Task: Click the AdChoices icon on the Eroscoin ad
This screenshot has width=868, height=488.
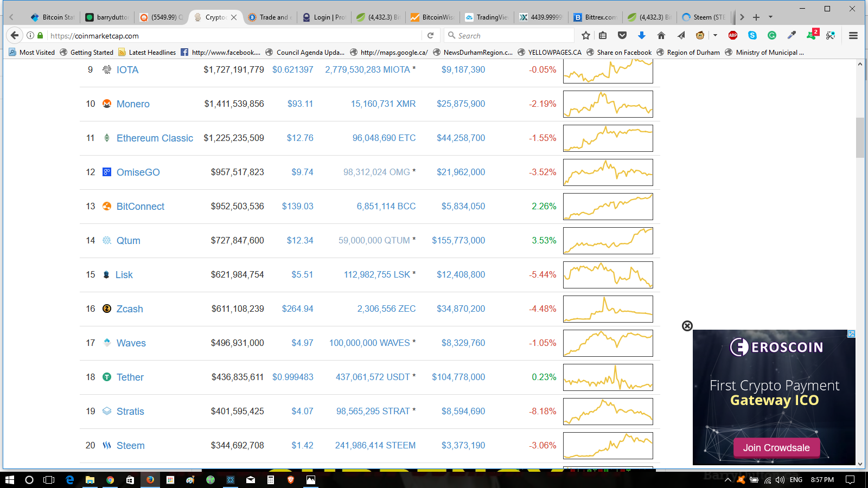Action: click(851, 333)
